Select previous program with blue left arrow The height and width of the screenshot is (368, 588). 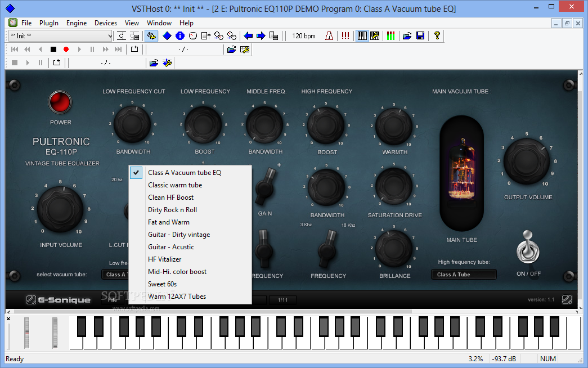pos(248,35)
